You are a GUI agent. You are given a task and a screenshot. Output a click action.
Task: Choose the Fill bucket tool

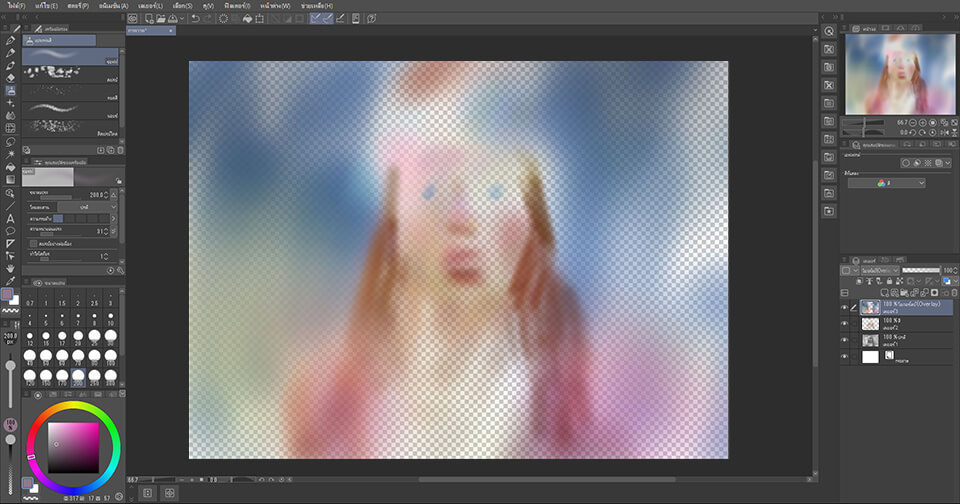10,167
